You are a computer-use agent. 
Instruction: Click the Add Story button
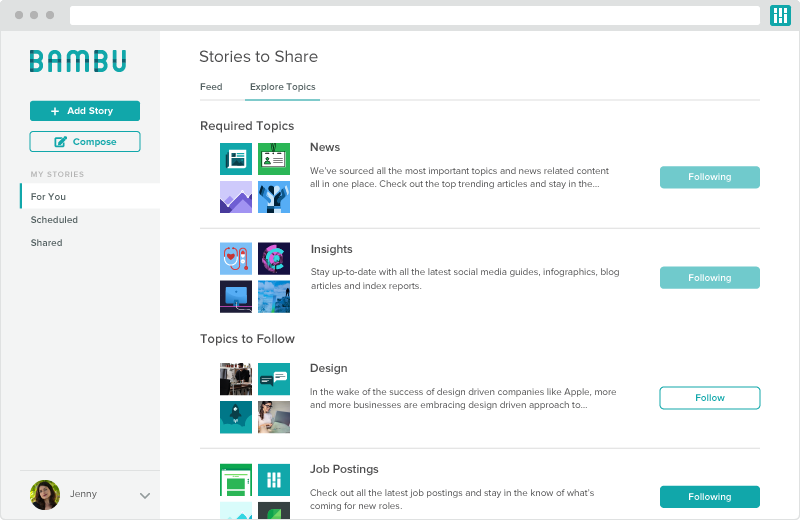point(85,111)
